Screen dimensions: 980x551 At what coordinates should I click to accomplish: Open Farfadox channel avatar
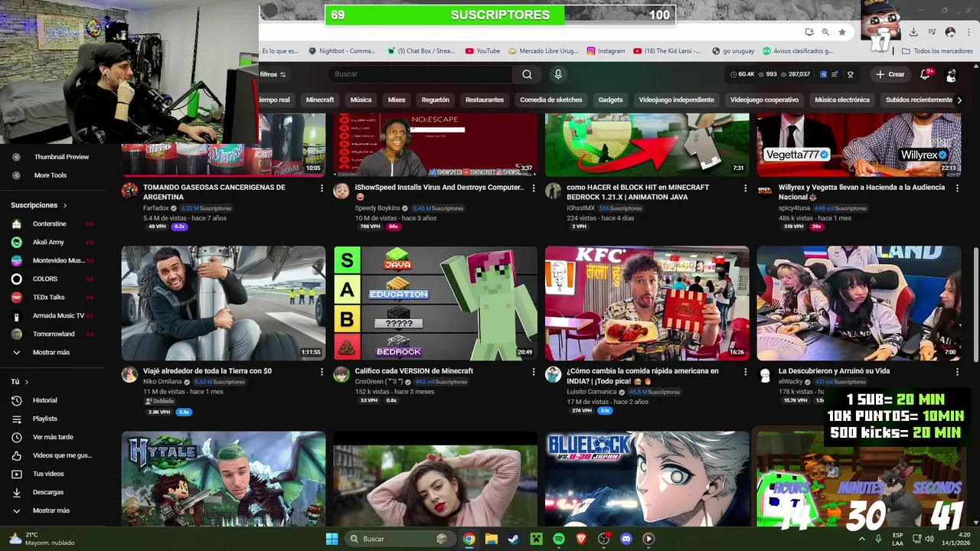coord(129,191)
